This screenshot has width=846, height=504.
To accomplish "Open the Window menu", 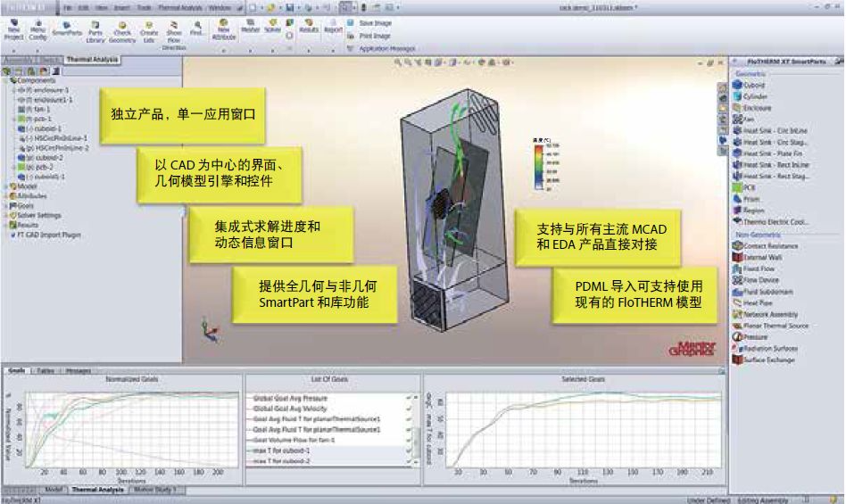I will click(219, 8).
